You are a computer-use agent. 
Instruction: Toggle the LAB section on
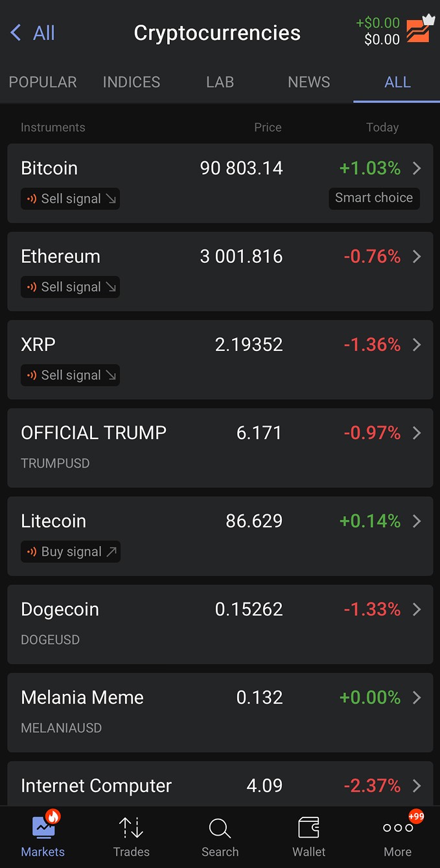point(220,82)
